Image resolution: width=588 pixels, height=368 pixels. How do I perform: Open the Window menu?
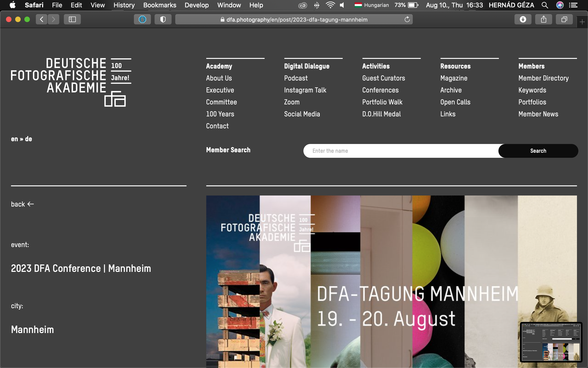coord(229,5)
